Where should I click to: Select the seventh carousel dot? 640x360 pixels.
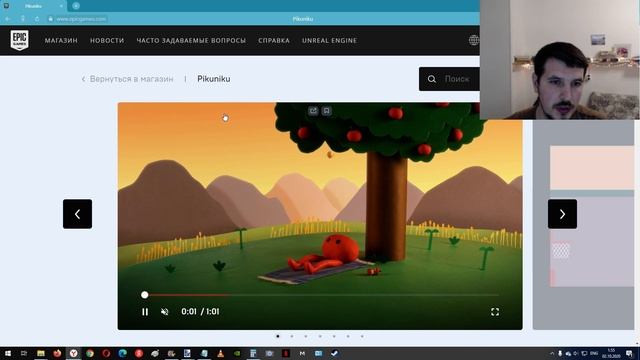click(362, 336)
